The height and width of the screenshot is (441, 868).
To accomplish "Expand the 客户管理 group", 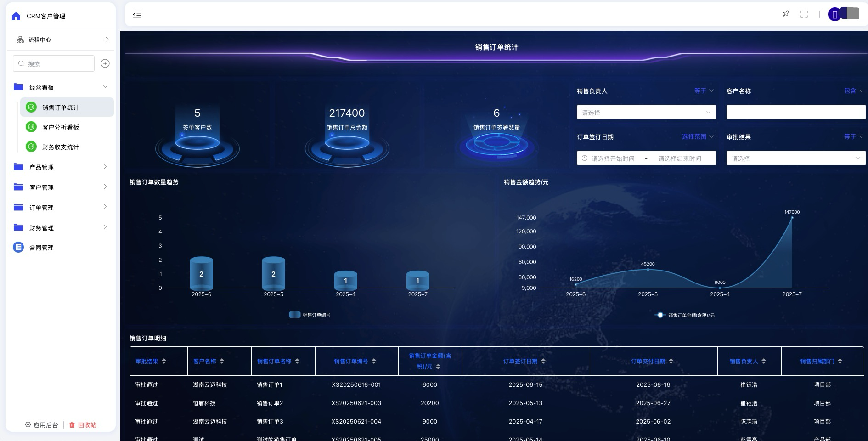I will tap(105, 187).
